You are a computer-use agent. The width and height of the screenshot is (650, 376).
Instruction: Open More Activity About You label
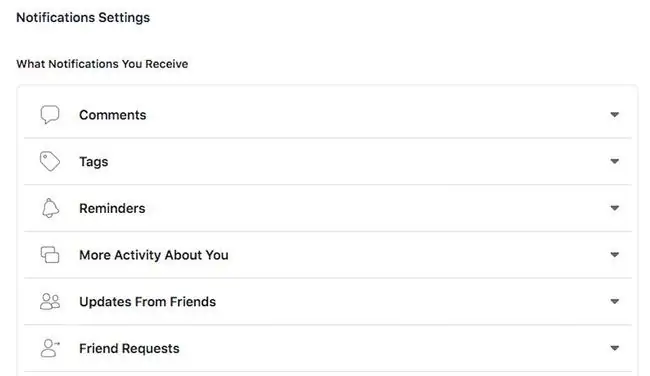point(154,255)
